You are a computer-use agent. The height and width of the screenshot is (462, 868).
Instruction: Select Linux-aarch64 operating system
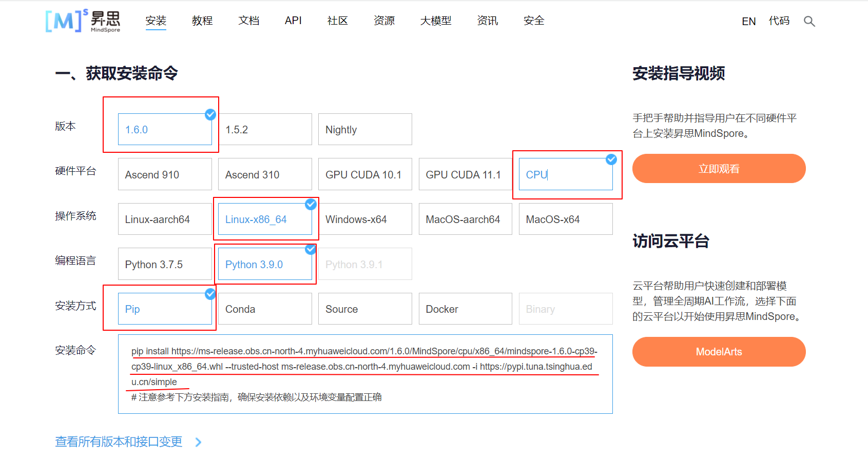tap(165, 219)
